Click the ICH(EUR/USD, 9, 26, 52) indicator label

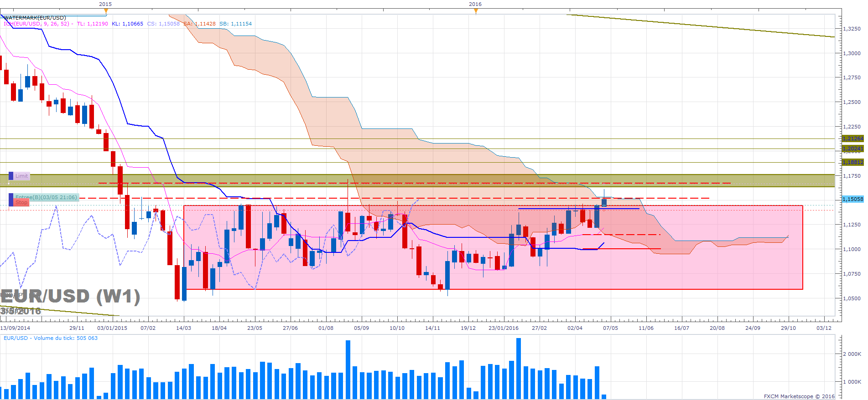click(36, 24)
